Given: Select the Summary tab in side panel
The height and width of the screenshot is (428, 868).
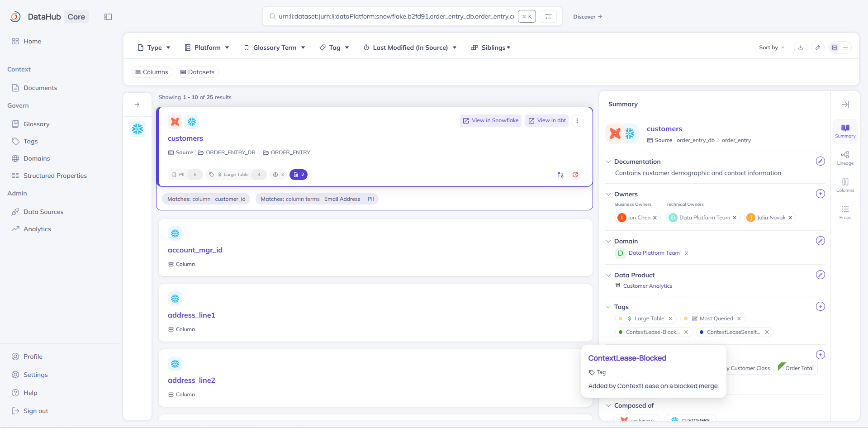Looking at the screenshot, I should [x=845, y=131].
